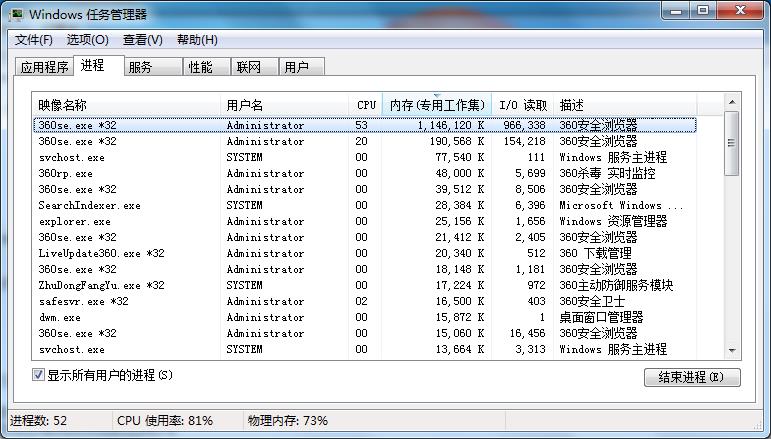The height and width of the screenshot is (439, 771).
Task: Click the Windows 资源管理器 description
Action: click(613, 221)
